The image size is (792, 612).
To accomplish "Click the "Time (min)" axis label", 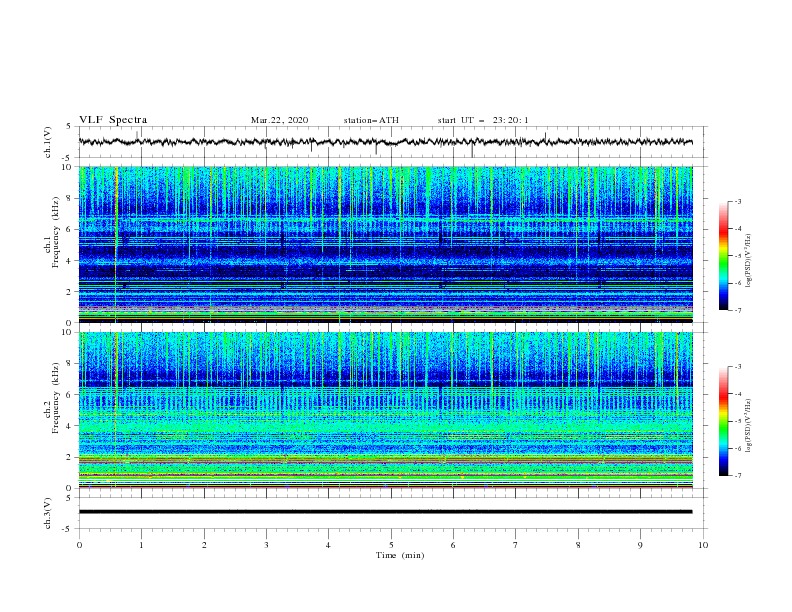I will [400, 555].
